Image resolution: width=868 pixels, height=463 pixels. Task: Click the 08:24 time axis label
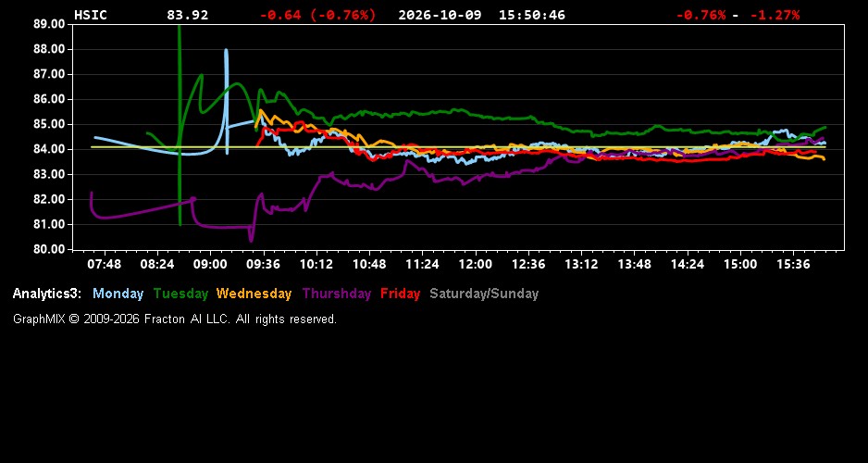157,264
